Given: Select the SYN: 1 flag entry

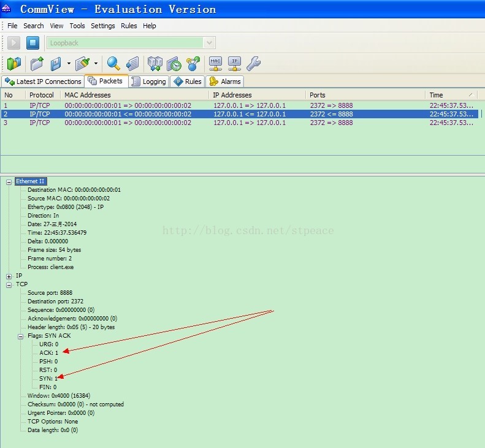Looking at the screenshot, I should pyautogui.click(x=48, y=378).
